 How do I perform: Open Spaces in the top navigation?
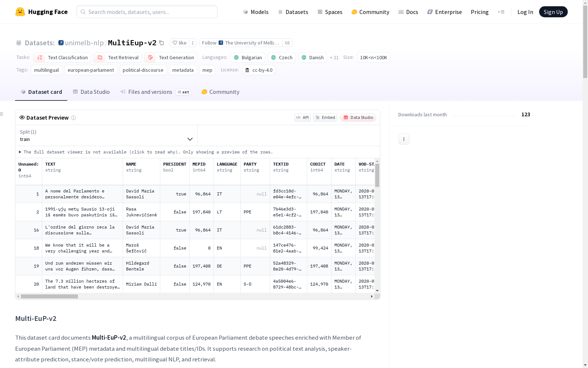330,12
